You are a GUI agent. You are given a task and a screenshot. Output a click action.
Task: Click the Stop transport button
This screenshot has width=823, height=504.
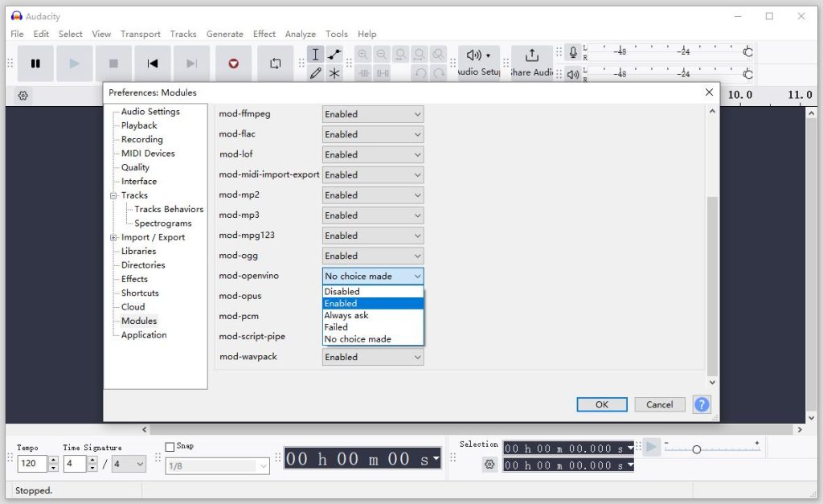[x=113, y=64]
